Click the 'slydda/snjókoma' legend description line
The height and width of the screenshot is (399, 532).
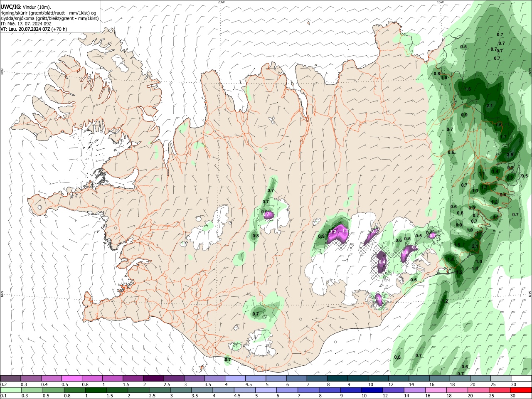pyautogui.click(x=49, y=18)
